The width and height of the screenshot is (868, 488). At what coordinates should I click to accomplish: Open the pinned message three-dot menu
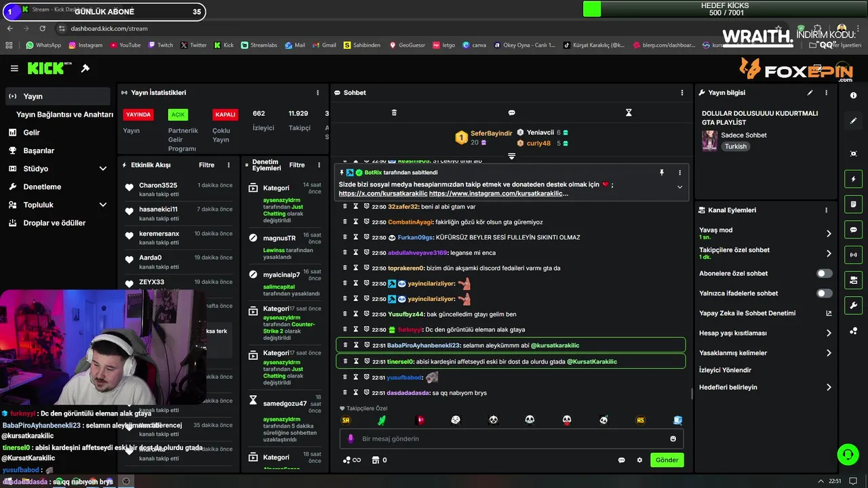[x=679, y=173]
